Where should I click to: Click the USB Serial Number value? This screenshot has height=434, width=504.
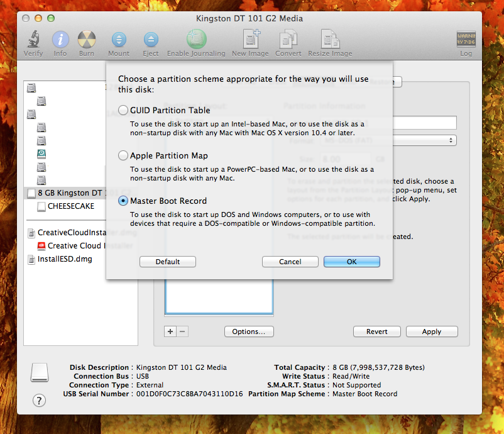coord(189,394)
